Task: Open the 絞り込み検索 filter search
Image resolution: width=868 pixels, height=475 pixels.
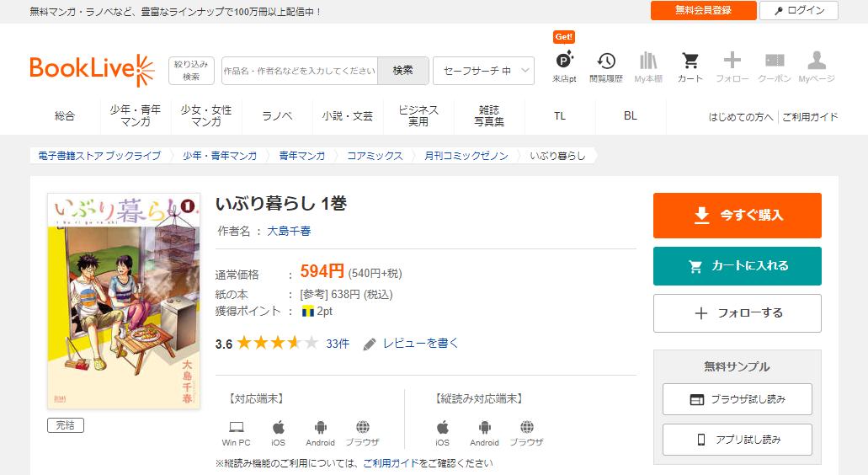Action: point(191,71)
